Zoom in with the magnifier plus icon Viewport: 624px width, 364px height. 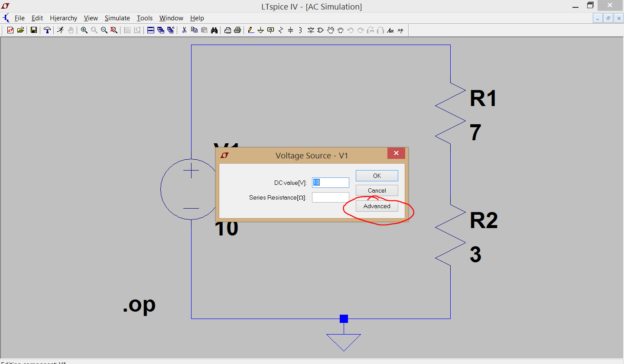click(x=84, y=30)
